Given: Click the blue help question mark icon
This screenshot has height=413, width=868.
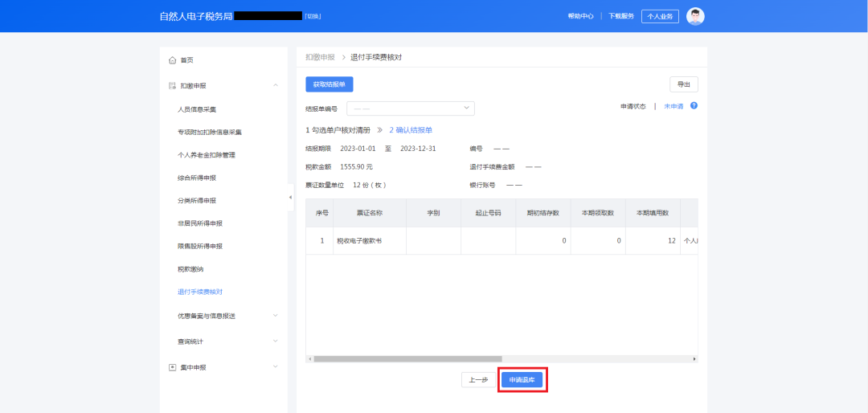Looking at the screenshot, I should tap(694, 106).
